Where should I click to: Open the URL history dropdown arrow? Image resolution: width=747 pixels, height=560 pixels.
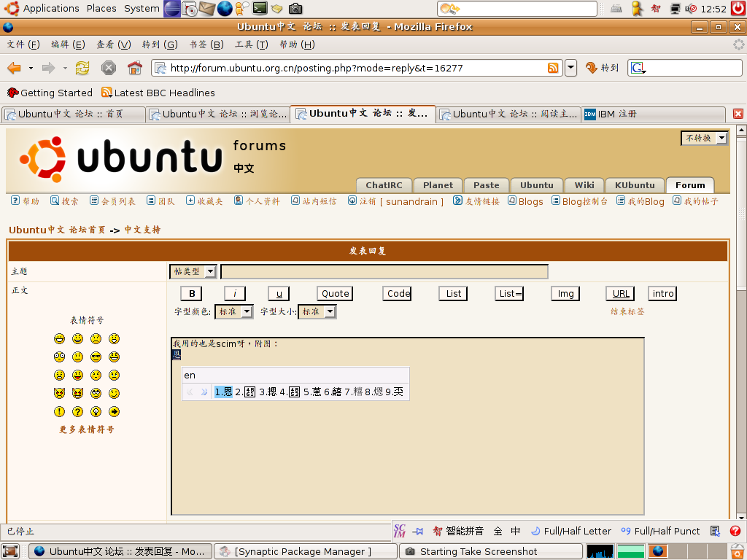click(x=570, y=68)
